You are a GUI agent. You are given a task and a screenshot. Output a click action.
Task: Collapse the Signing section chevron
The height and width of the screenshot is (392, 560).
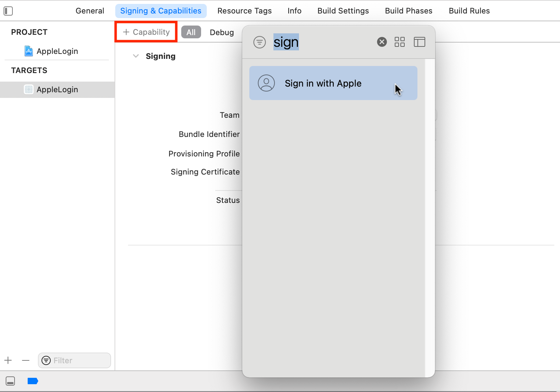pos(135,56)
